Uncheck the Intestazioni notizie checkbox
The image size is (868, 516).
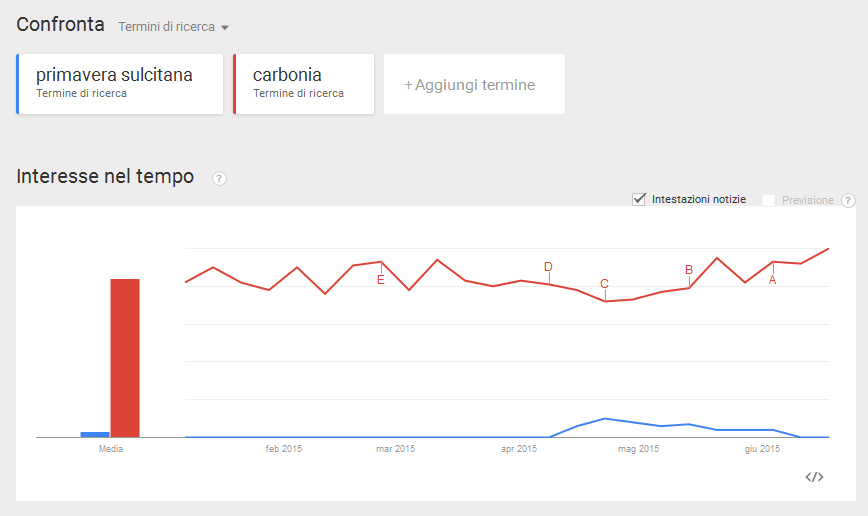pos(639,199)
